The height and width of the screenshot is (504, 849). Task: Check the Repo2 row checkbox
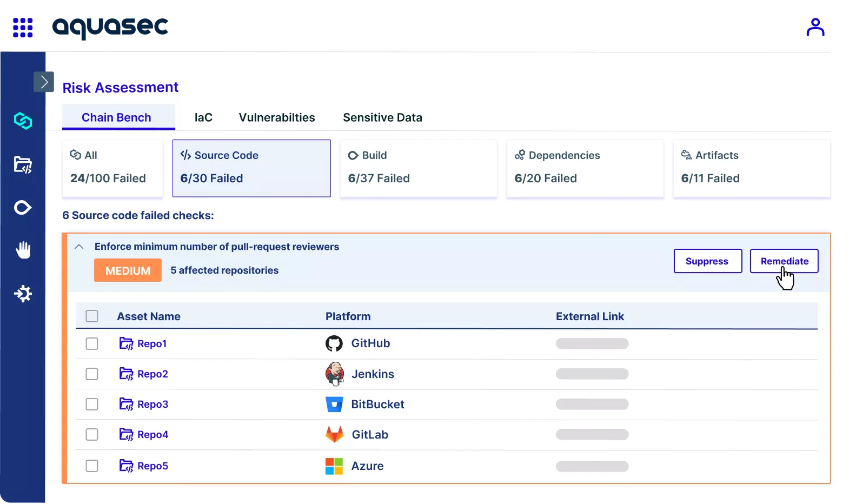coord(92,374)
